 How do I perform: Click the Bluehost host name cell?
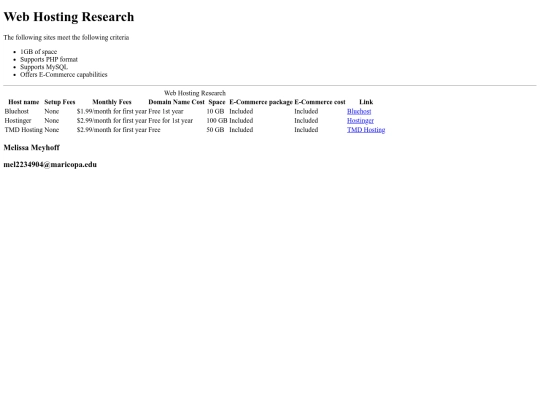(17, 111)
